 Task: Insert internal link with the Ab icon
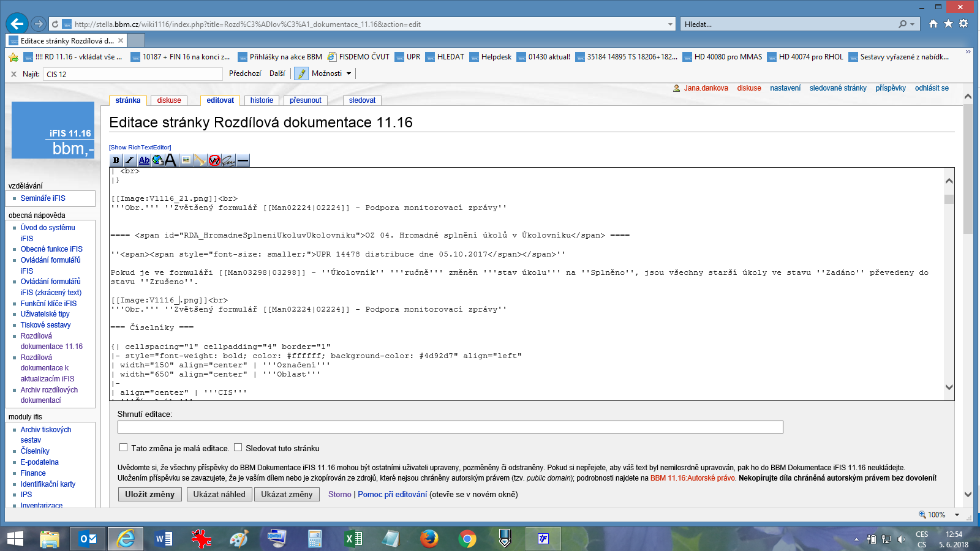144,160
